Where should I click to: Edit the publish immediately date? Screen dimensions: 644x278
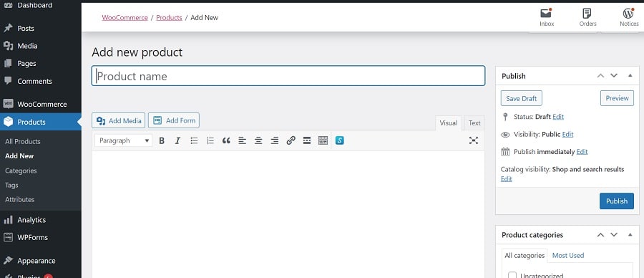[582, 152]
